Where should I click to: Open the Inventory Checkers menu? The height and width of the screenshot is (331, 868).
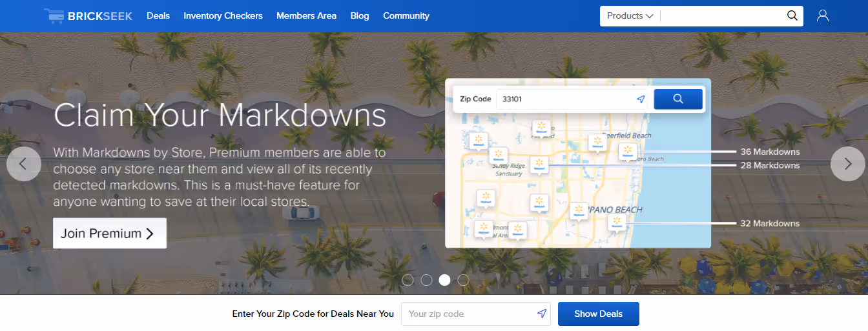(x=223, y=15)
